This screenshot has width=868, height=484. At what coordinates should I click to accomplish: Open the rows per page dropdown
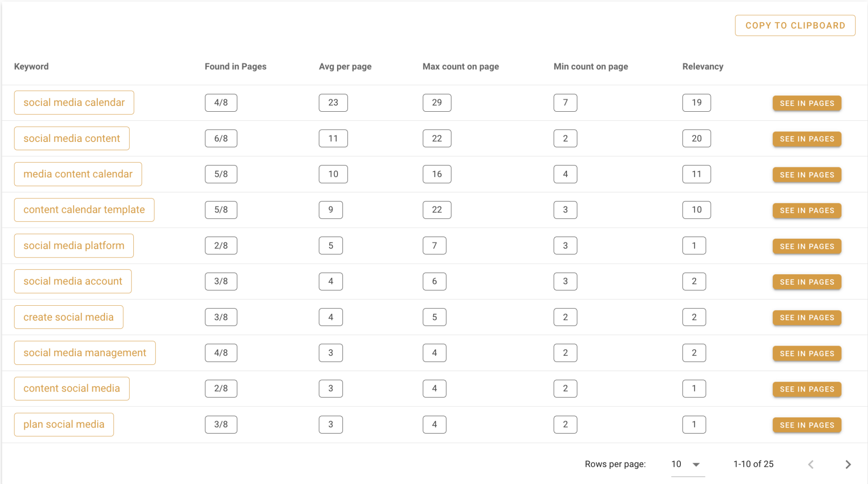[676, 464]
